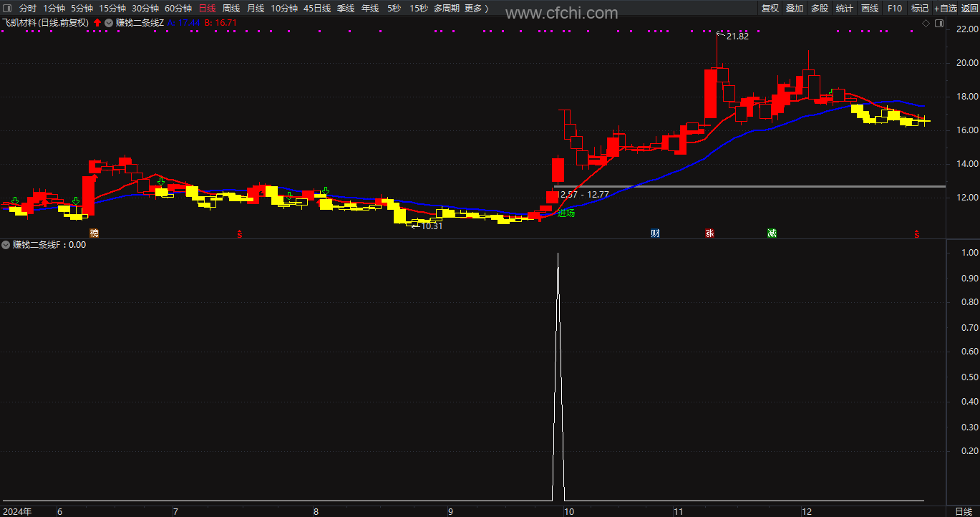Image resolution: width=980 pixels, height=517 pixels.
Task: Click the red S marker near December end
Action: 916,233
